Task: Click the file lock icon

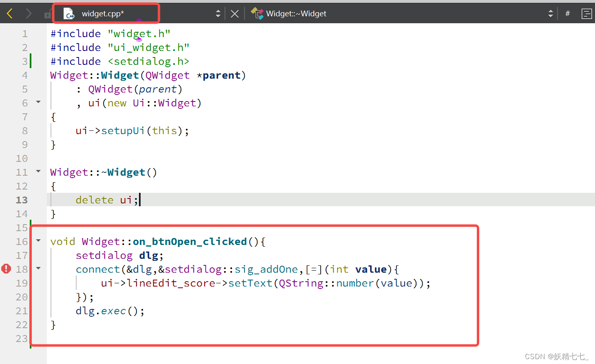Action: (x=48, y=14)
